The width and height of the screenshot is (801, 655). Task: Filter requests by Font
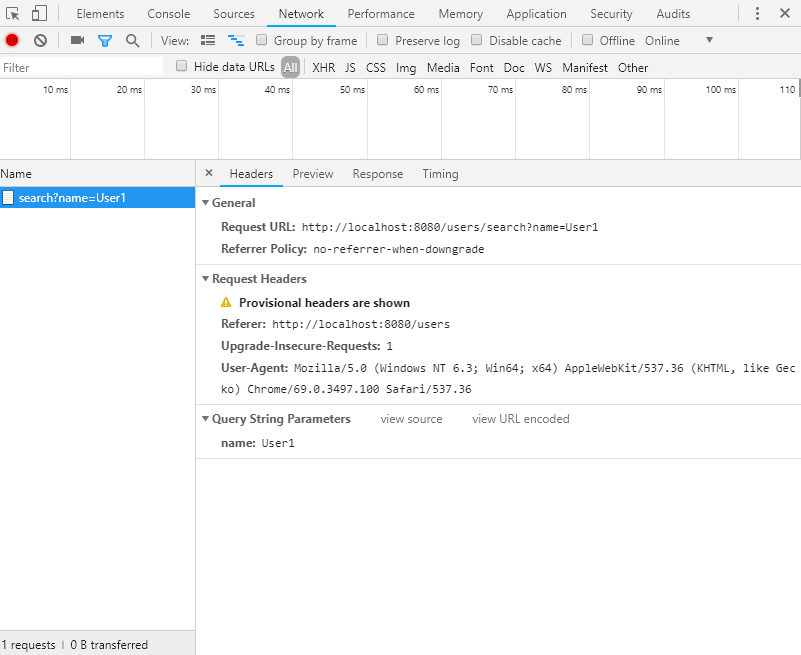pos(482,67)
